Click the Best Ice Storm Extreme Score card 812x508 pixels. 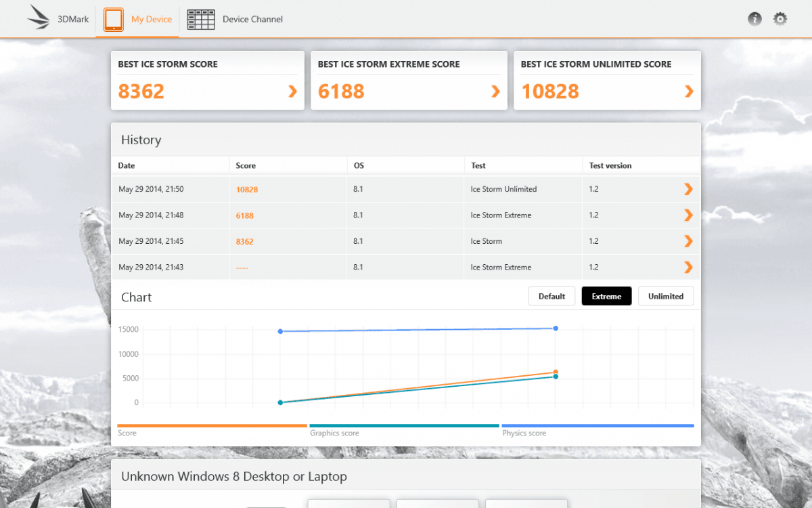click(x=409, y=80)
